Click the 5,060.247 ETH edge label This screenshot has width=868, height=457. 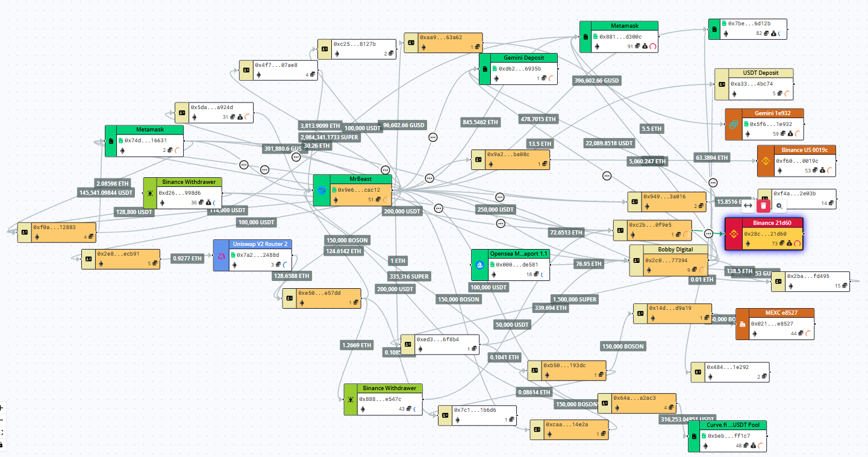(648, 162)
